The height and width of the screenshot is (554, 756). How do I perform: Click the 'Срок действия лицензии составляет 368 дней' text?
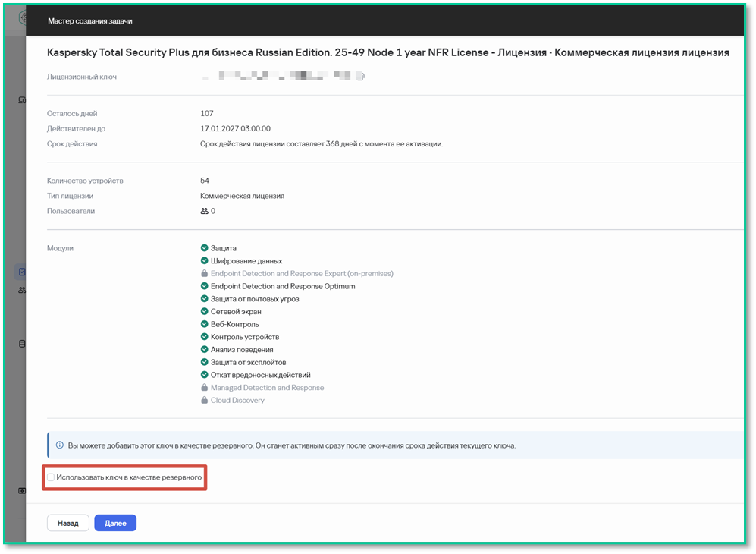click(x=322, y=143)
